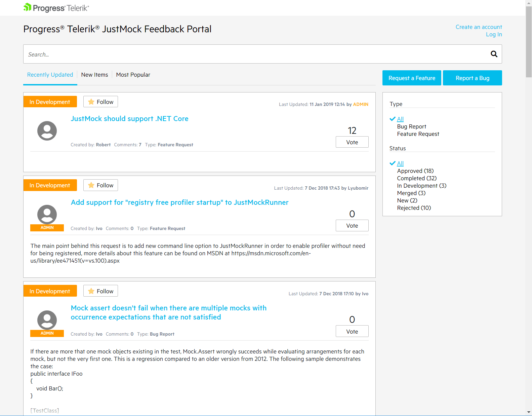Open Add support for registry free profiler startup
The width and height of the screenshot is (532, 416).
pyautogui.click(x=179, y=202)
